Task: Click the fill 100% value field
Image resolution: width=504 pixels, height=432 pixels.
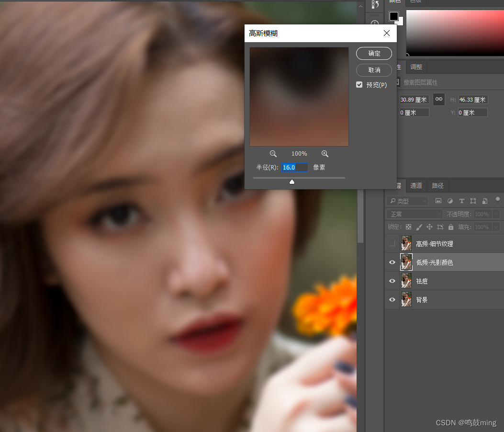Action: (483, 227)
